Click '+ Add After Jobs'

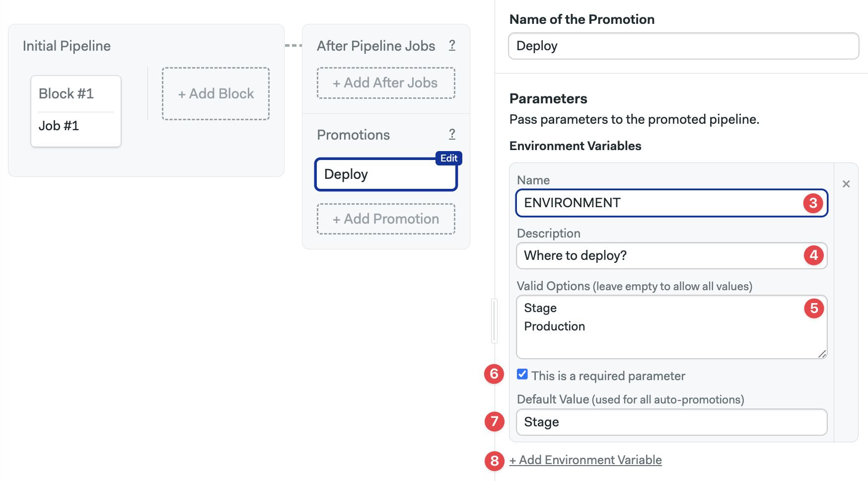[x=386, y=83]
